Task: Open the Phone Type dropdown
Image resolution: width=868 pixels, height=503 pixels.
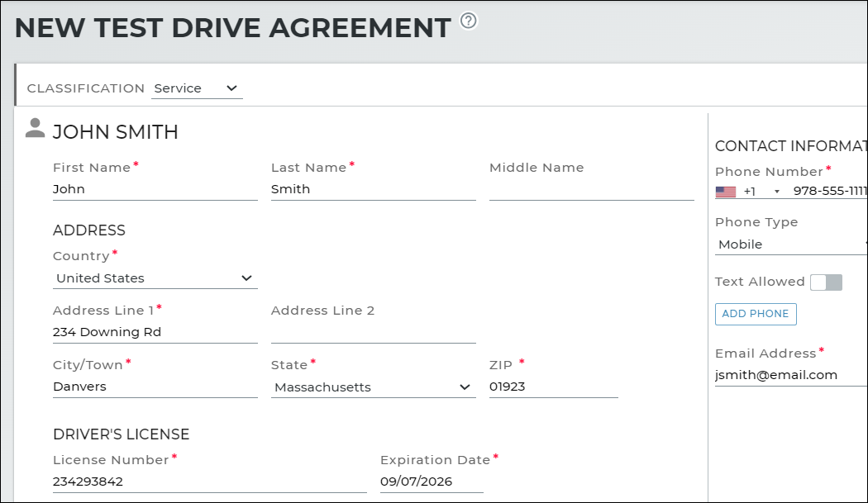Action: (x=789, y=244)
